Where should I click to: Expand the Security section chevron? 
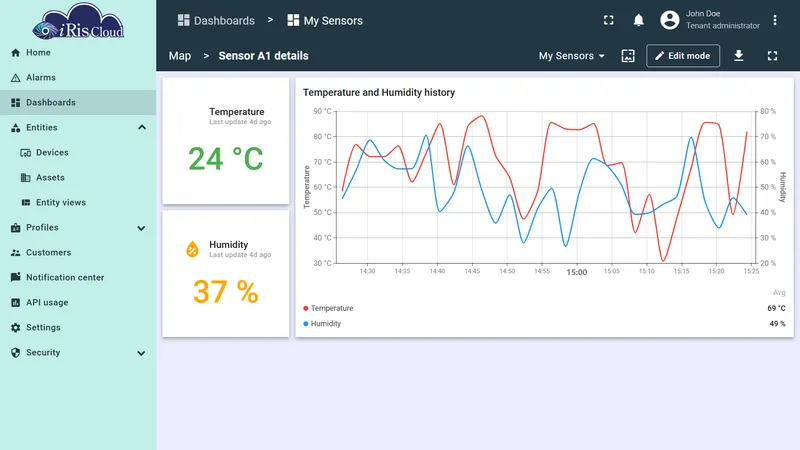141,353
